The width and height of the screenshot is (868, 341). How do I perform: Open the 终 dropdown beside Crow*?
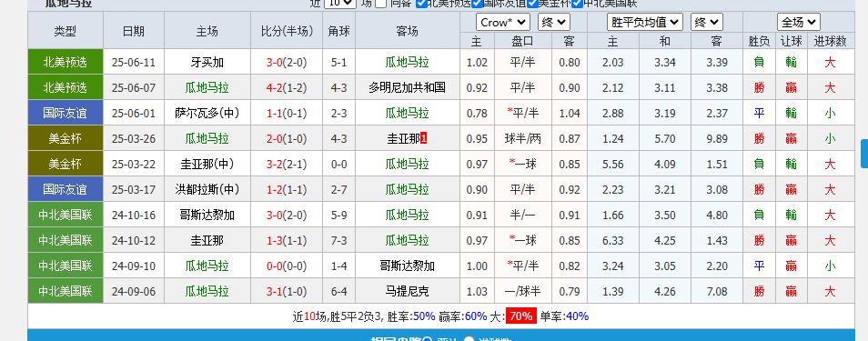pyautogui.click(x=553, y=22)
